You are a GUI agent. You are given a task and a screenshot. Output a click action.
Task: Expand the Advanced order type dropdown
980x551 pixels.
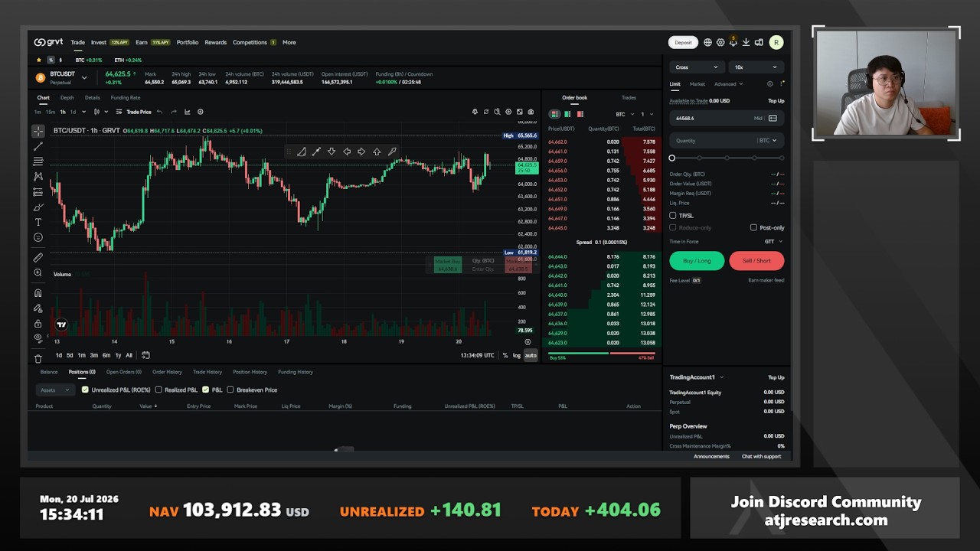(728, 84)
